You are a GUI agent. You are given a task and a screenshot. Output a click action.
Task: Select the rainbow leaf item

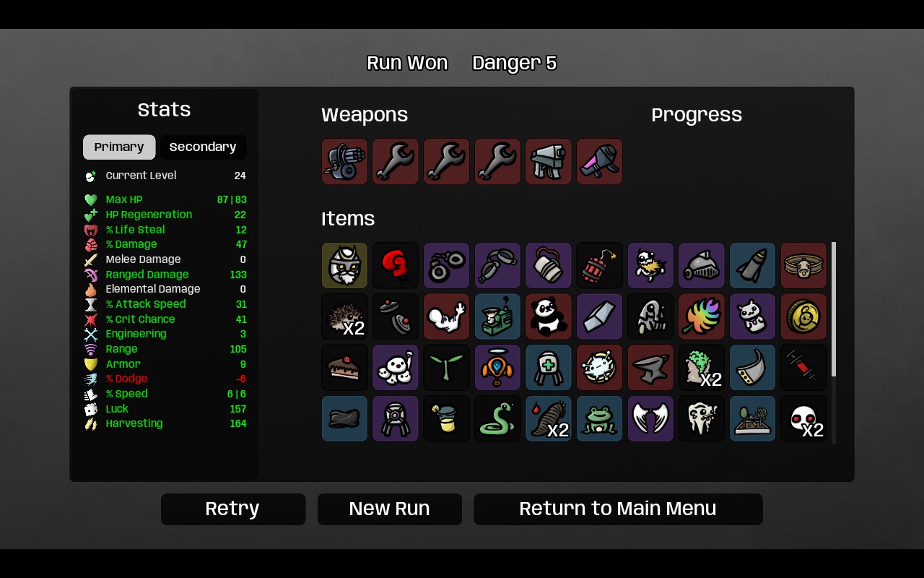click(x=702, y=316)
